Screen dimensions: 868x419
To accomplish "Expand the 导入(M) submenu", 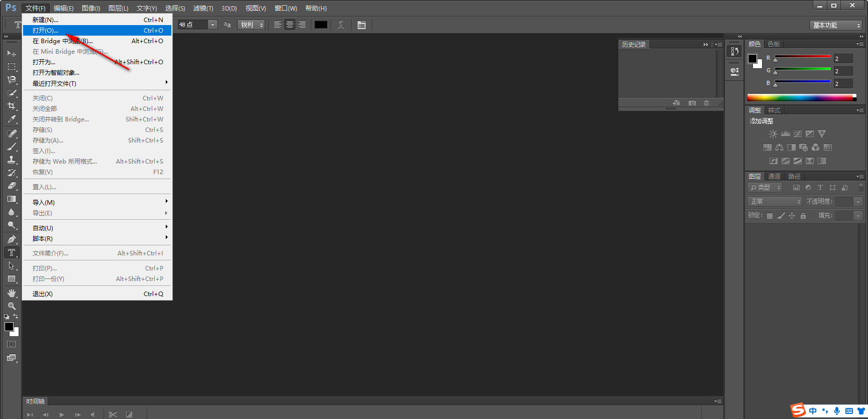I will click(x=97, y=202).
